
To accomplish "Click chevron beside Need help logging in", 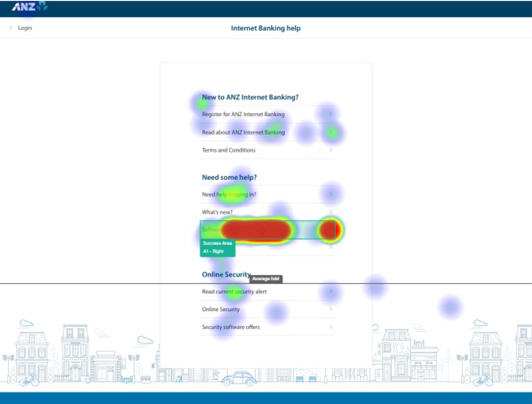I will click(x=331, y=194).
